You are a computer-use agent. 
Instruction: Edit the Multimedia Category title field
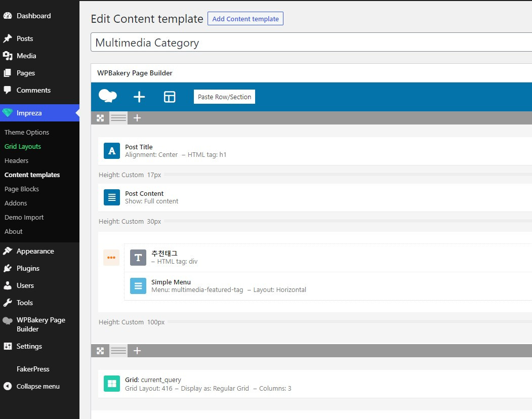tap(311, 43)
